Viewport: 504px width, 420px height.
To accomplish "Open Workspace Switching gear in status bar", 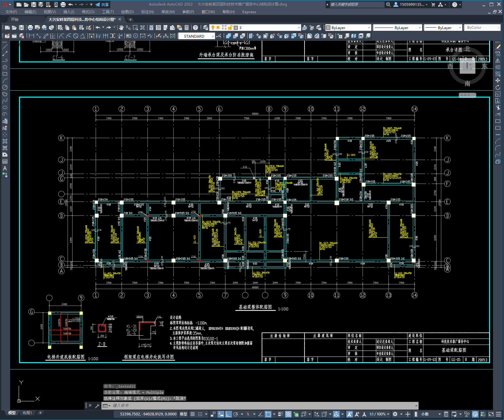I will (395, 414).
